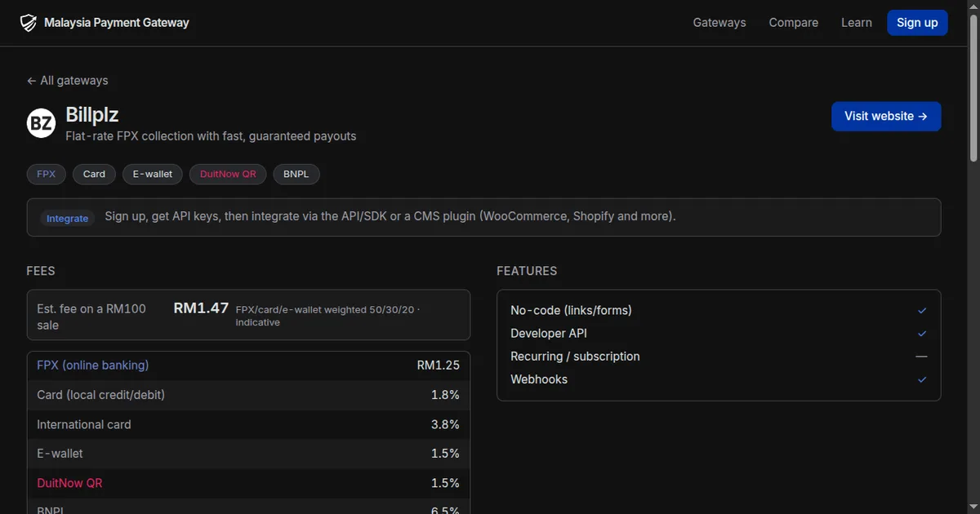Click the Webhooks feature label
The width and height of the screenshot is (980, 514).
tap(539, 379)
